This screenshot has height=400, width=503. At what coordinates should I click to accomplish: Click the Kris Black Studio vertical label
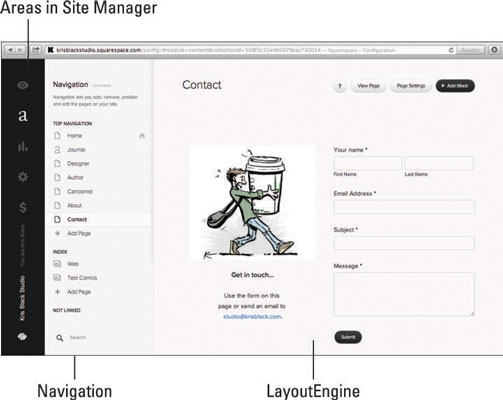22,298
